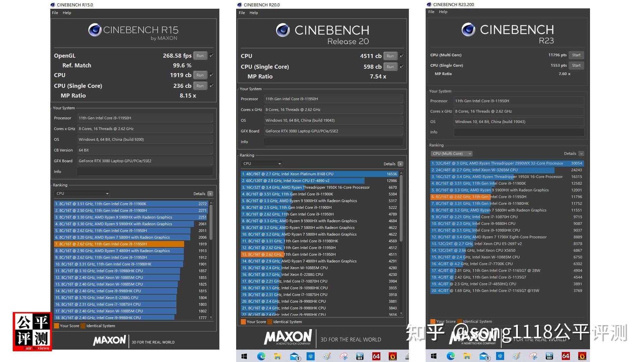The image size is (644, 362).
Task: Open the CPU (Multi Core) ranking dropdown in R23
Action: click(451, 154)
